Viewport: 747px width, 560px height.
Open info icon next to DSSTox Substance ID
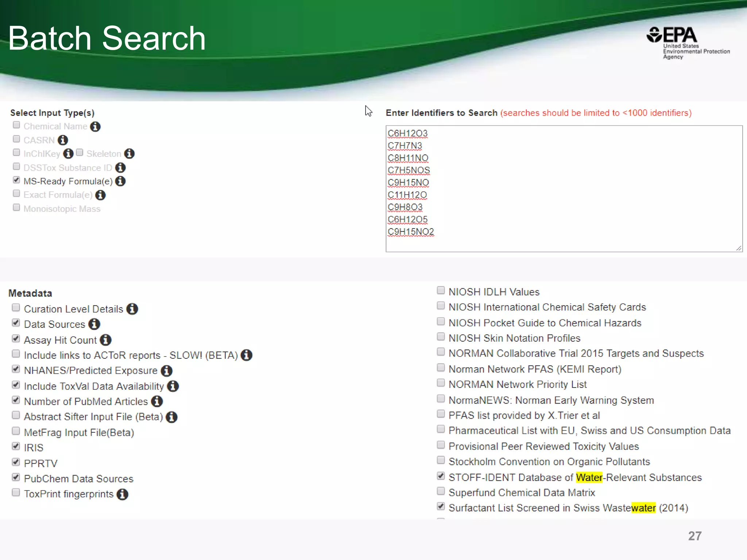120,168
